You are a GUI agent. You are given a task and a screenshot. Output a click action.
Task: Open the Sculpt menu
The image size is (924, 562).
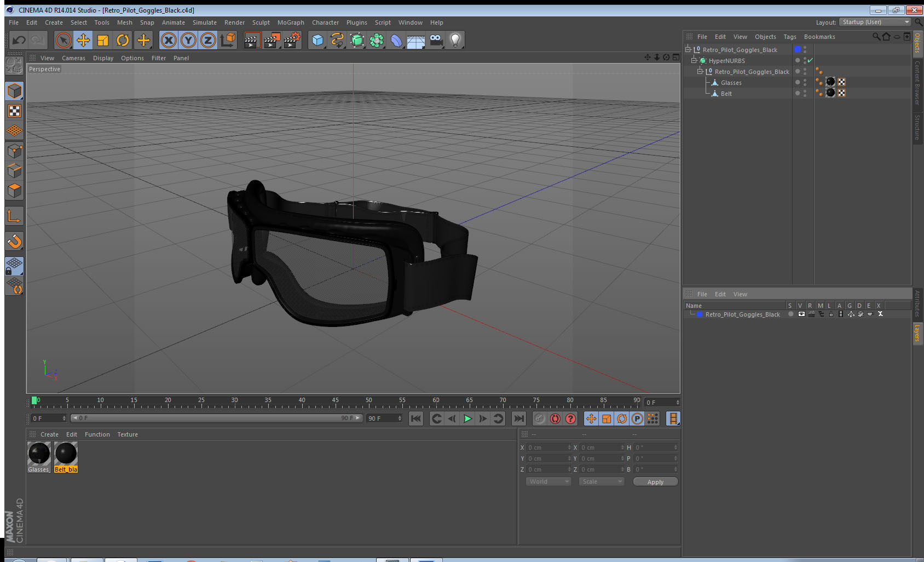click(261, 22)
